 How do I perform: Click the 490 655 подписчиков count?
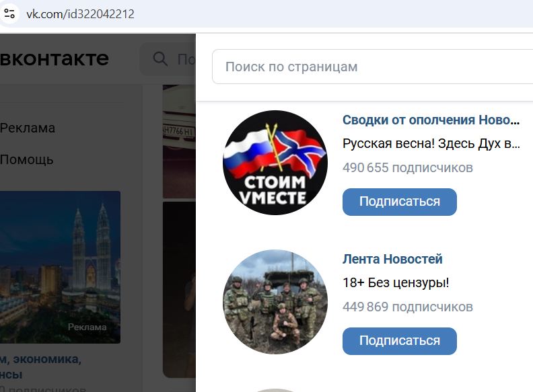pyautogui.click(x=408, y=167)
